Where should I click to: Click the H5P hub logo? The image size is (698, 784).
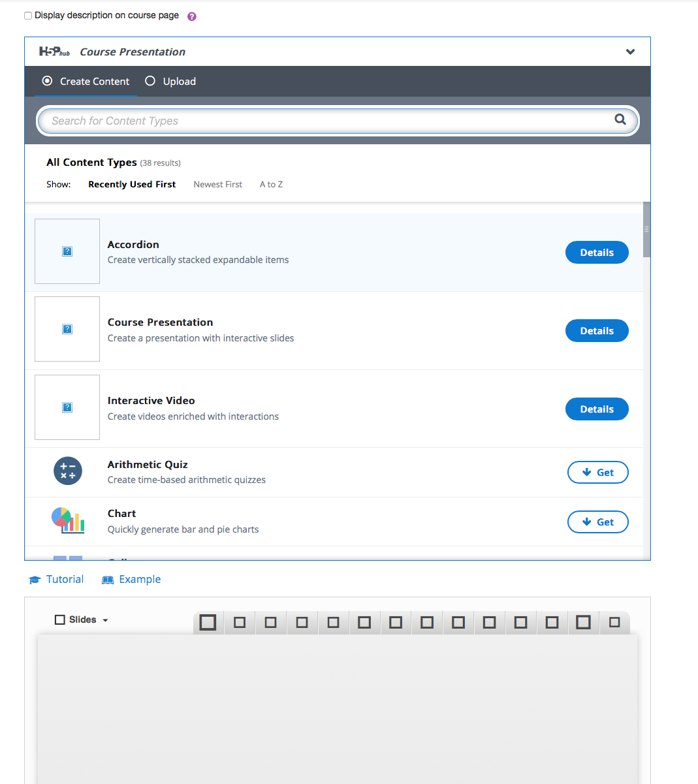point(54,52)
